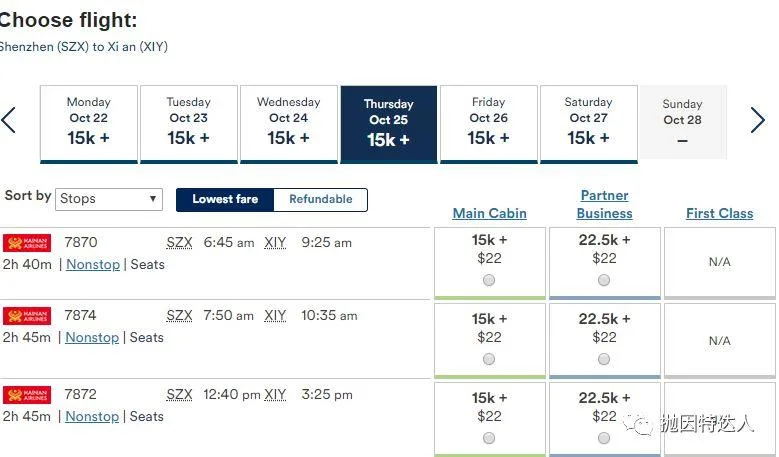The height and width of the screenshot is (457, 779).
Task: Pick Partner Business fare for flight 7874
Action: pos(604,359)
